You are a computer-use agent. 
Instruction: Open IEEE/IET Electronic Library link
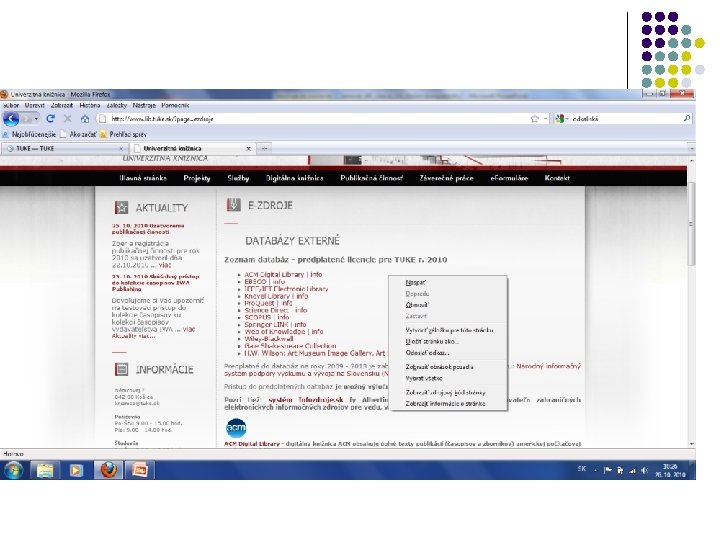286,289
